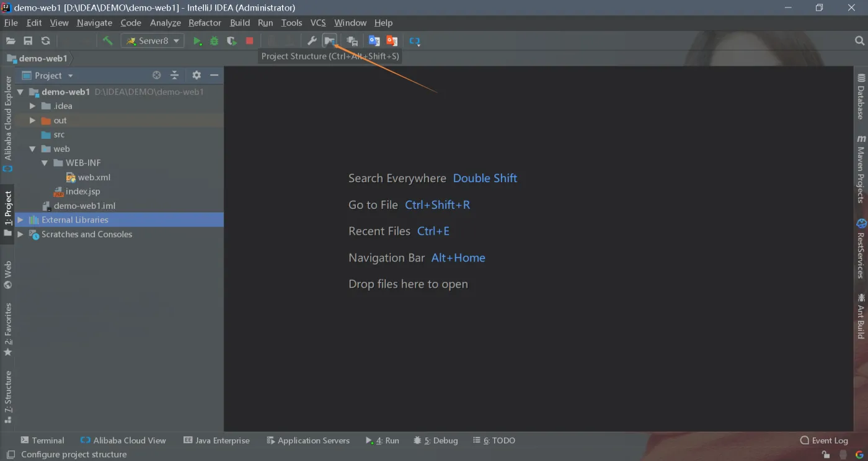Open the 5: Debug tool window
Image resolution: width=868 pixels, height=461 pixels.
pyautogui.click(x=436, y=441)
